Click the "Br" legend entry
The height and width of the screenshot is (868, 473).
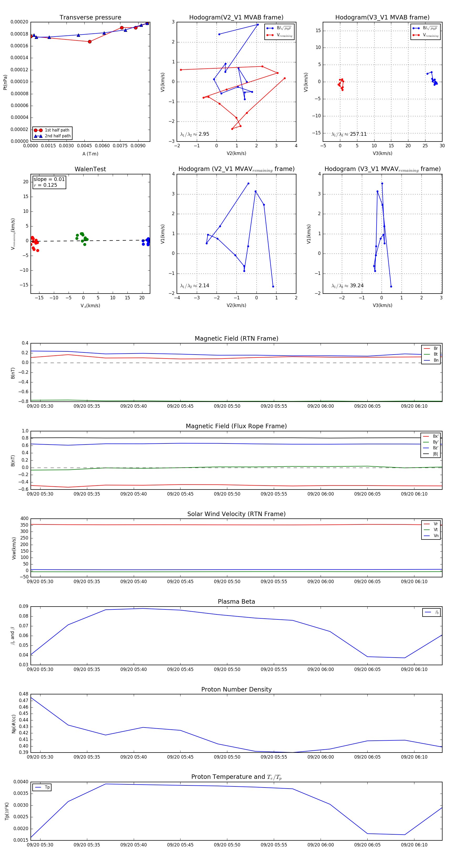431,349
